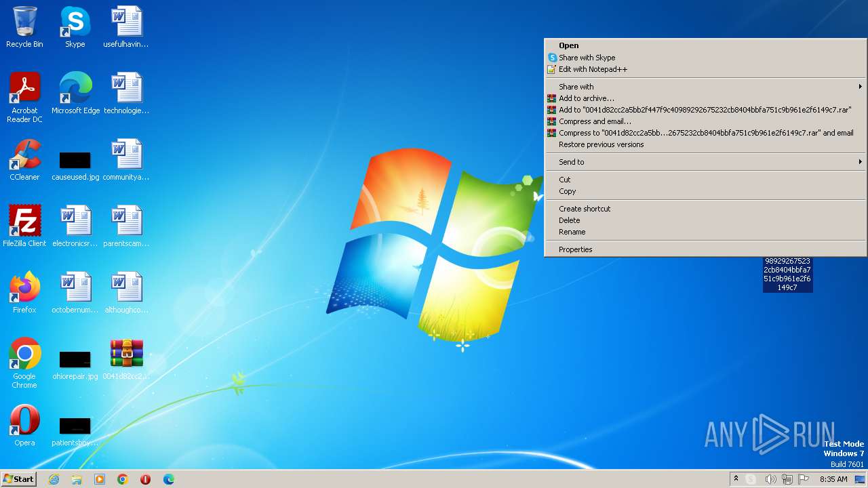The height and width of the screenshot is (488, 868).
Task: Choose Create shortcut
Action: click(705, 209)
